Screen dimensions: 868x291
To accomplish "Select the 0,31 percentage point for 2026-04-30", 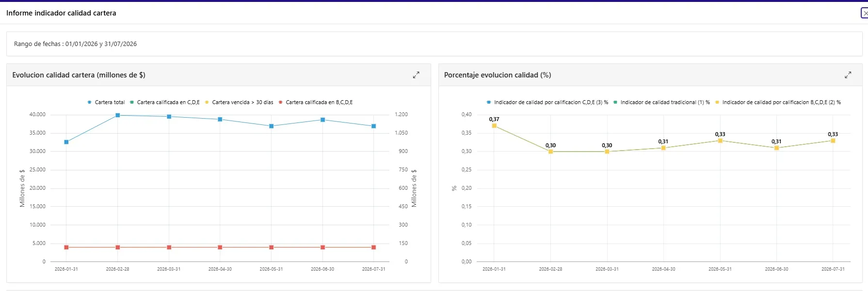I will (x=663, y=148).
